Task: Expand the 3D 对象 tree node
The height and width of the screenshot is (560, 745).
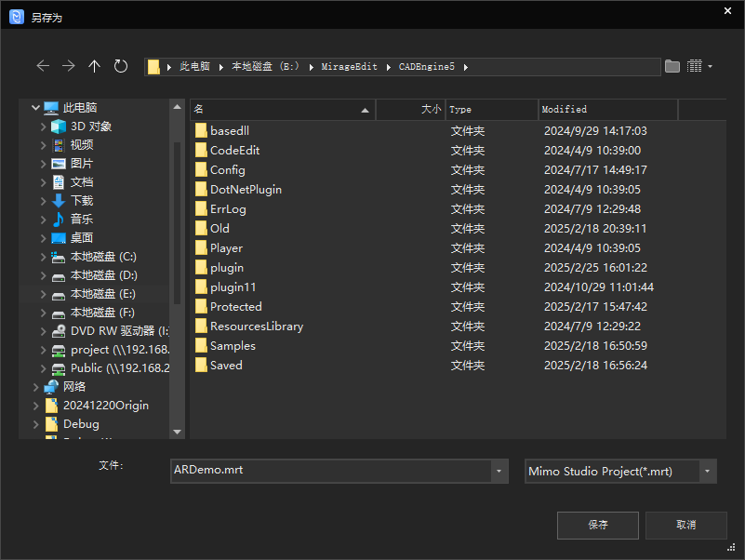Action: (43, 127)
